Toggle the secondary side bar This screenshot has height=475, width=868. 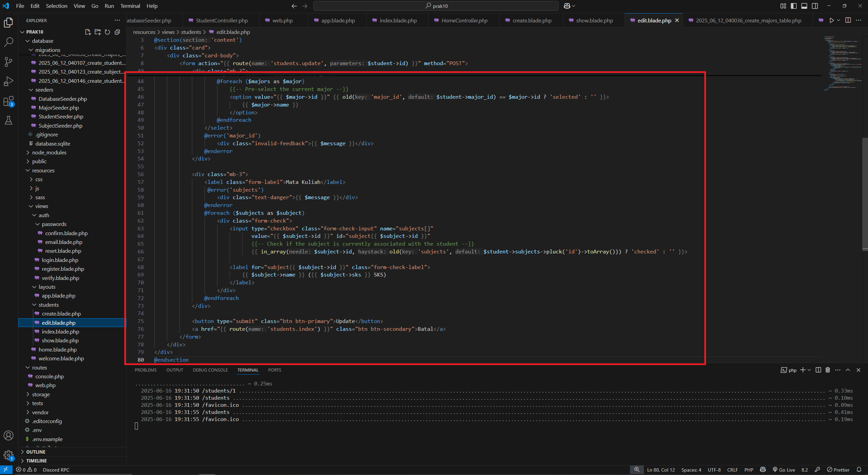[815, 6]
